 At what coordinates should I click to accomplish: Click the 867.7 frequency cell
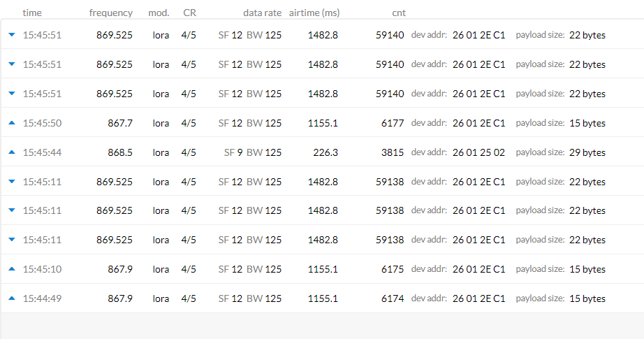tap(120, 123)
